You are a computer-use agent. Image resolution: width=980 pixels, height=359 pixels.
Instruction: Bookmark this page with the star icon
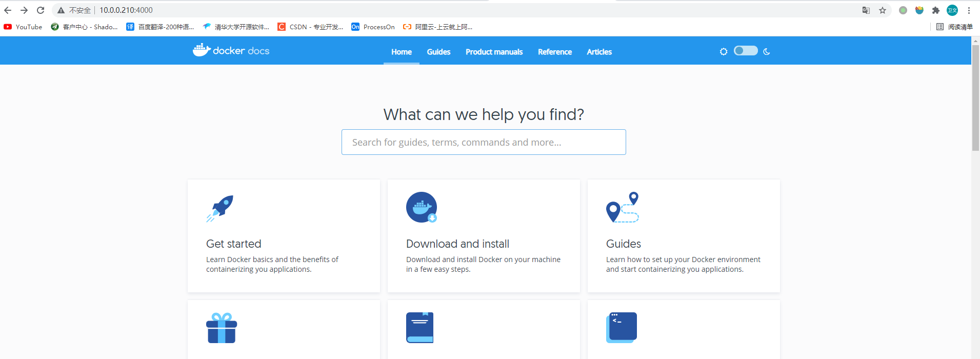[x=883, y=10]
